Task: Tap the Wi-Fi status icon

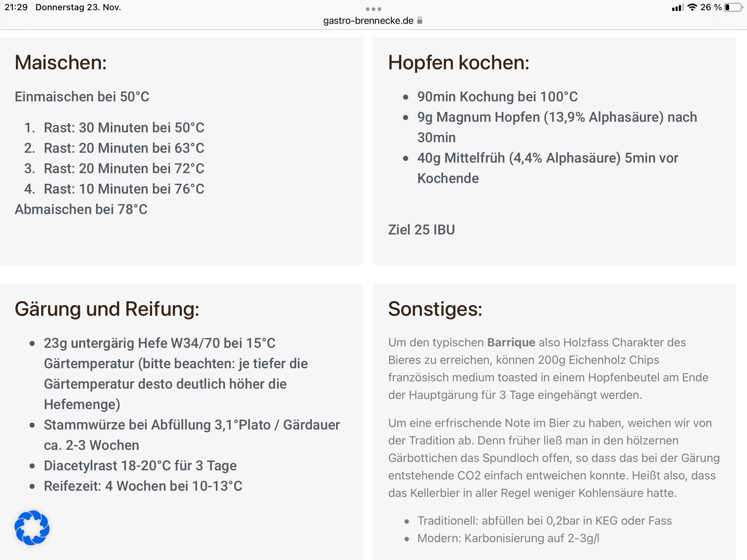Action: 692,7
